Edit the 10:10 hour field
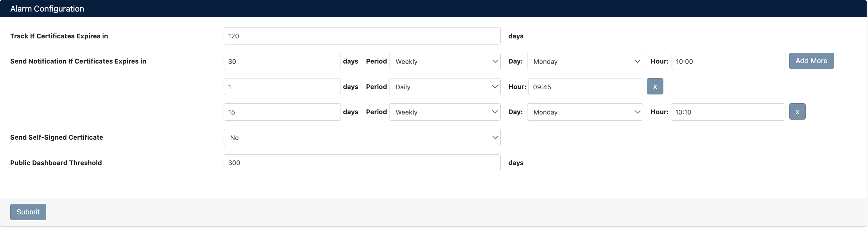 coord(728,112)
